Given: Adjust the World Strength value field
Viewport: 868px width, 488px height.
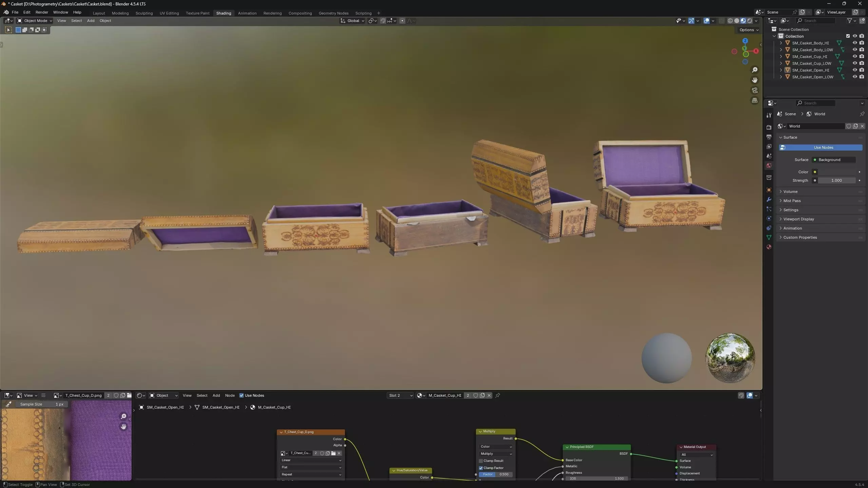Looking at the screenshot, I should (836, 180).
